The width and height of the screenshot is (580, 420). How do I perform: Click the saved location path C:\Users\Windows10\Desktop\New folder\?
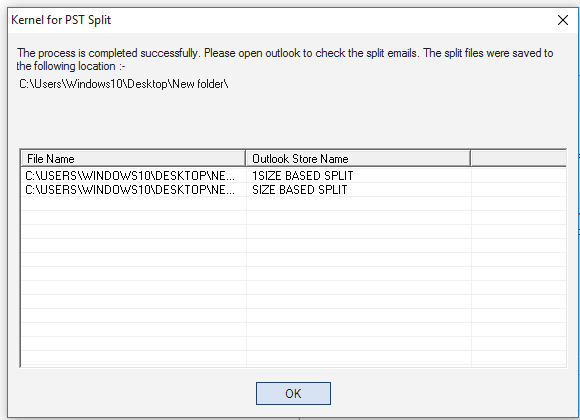(124, 84)
